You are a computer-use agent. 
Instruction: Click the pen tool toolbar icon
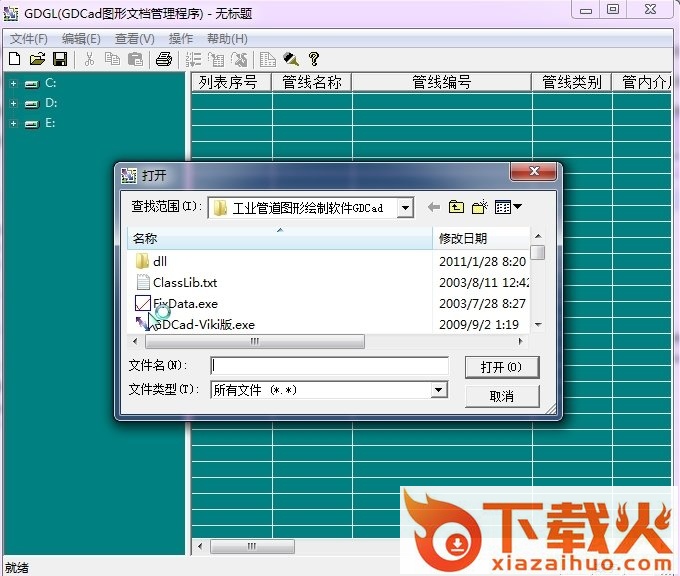point(291,59)
